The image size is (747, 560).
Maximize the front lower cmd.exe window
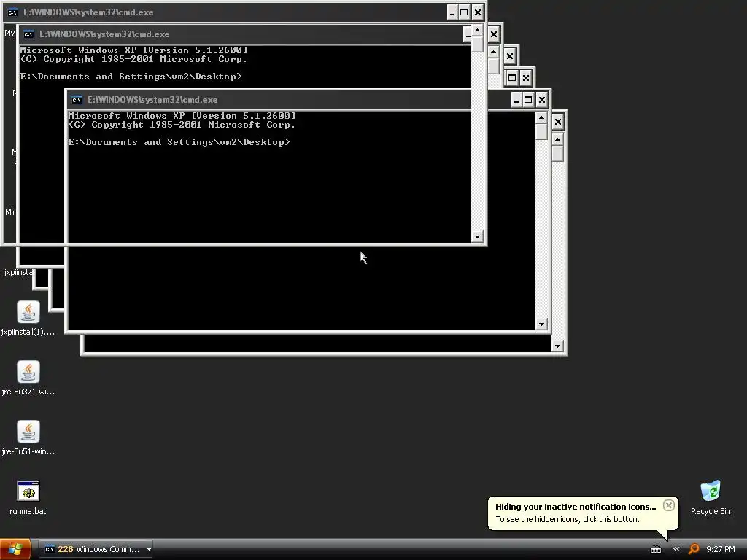pyautogui.click(x=528, y=100)
